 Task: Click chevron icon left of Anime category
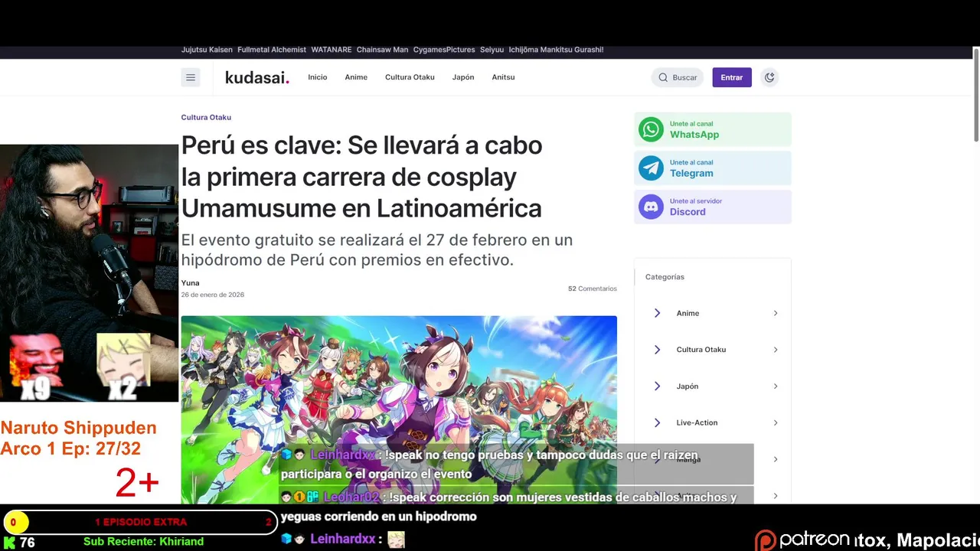[657, 313]
